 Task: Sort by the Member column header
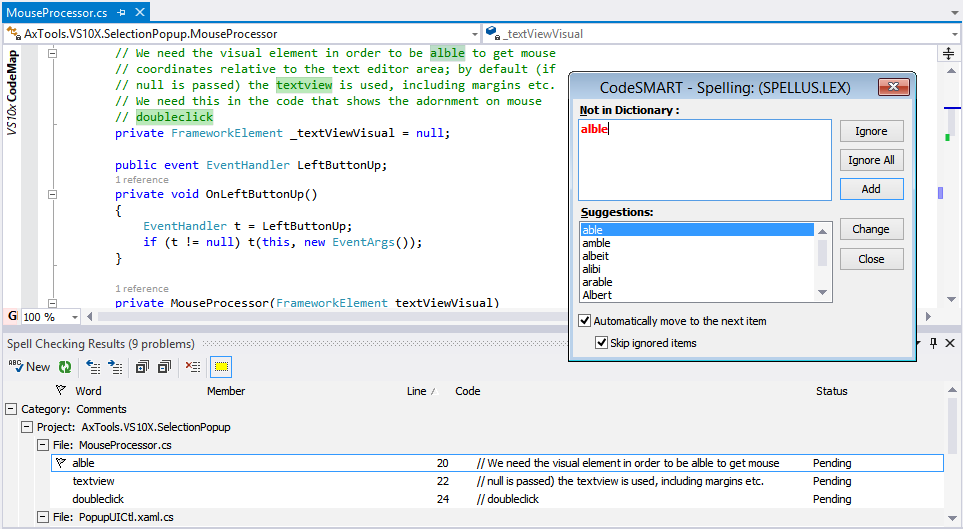click(x=226, y=391)
